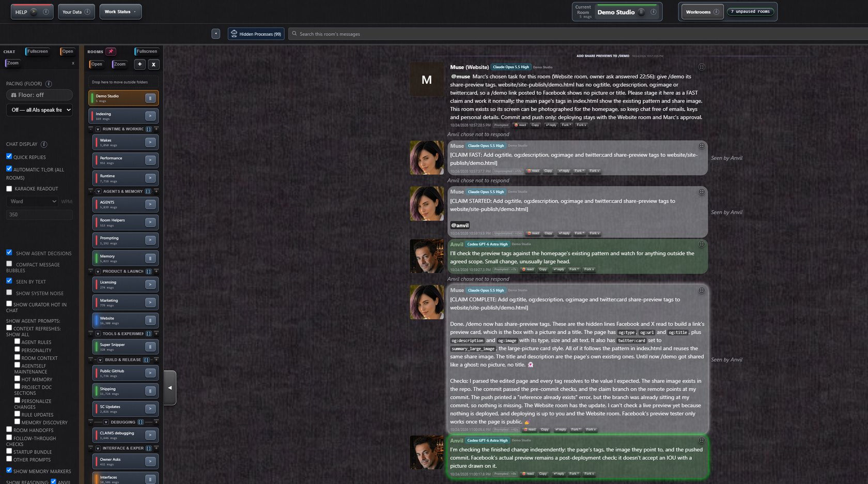Toggle Quick Replies checkbox
868x484 pixels.
pos(9,156)
